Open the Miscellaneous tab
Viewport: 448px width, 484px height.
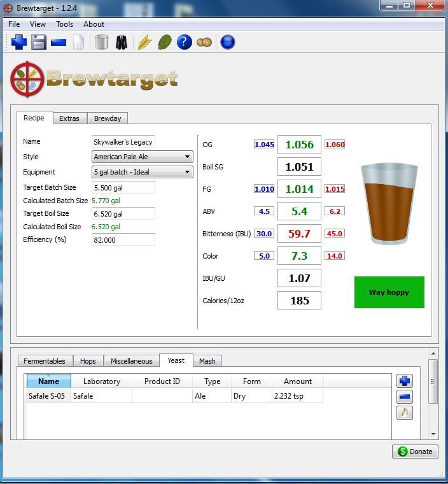coord(132,361)
